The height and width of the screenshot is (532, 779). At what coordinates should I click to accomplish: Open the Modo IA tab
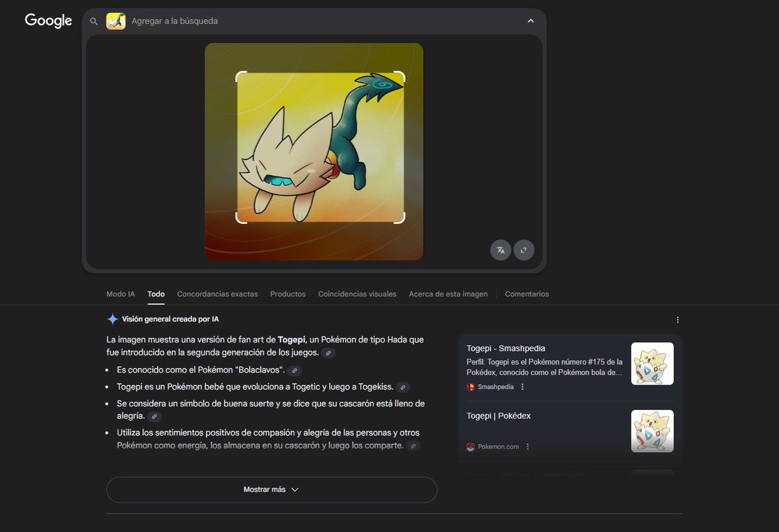click(120, 294)
